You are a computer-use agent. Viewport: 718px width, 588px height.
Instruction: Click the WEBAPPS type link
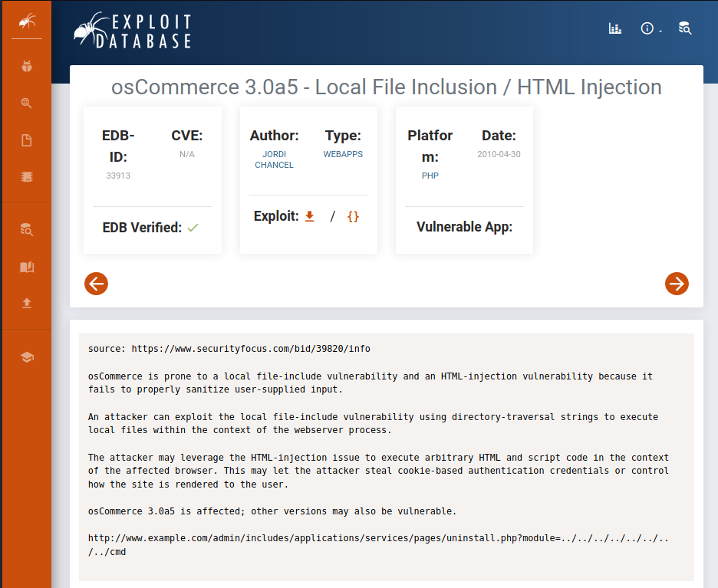[x=343, y=154]
